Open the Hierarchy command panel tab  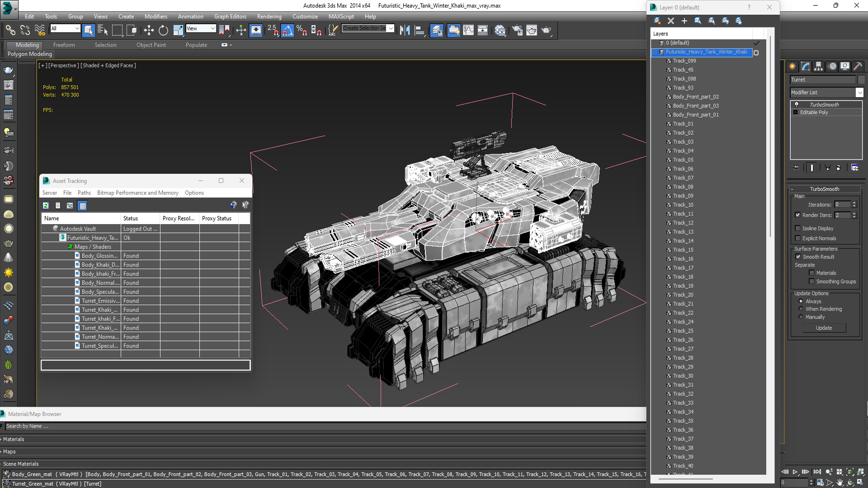pos(818,66)
